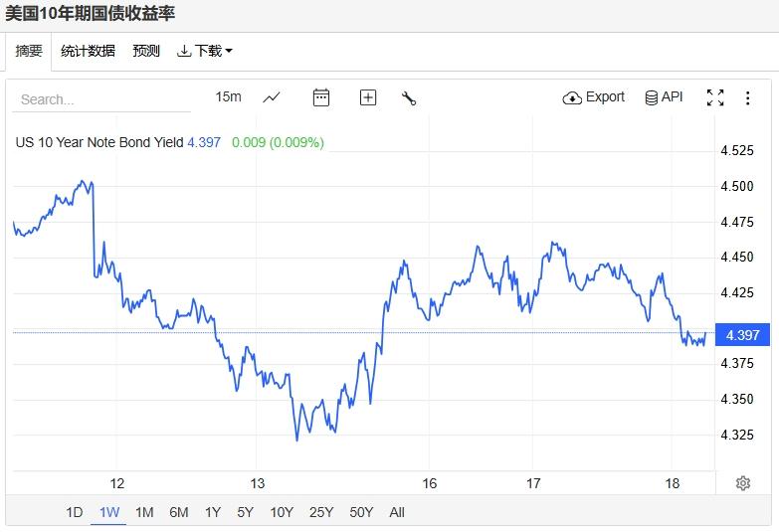Click date label 16 on x-axis
Image resolution: width=779 pixels, height=532 pixels.
(x=429, y=483)
